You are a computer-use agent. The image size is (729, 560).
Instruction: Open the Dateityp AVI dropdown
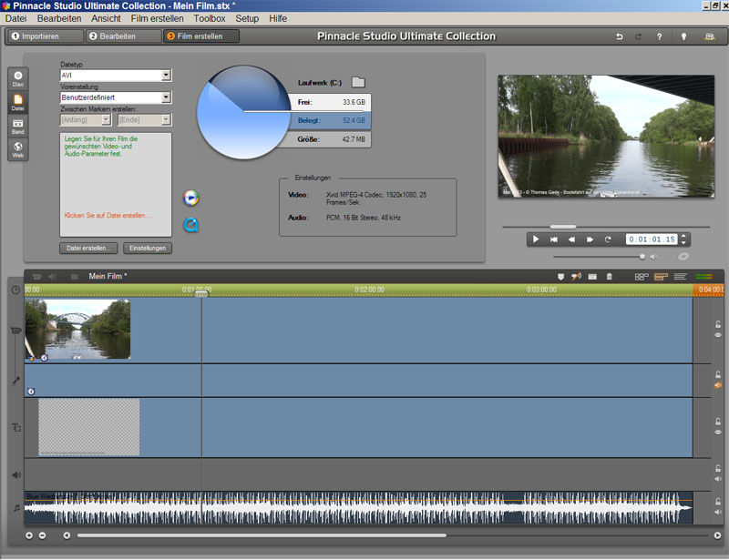click(166, 76)
